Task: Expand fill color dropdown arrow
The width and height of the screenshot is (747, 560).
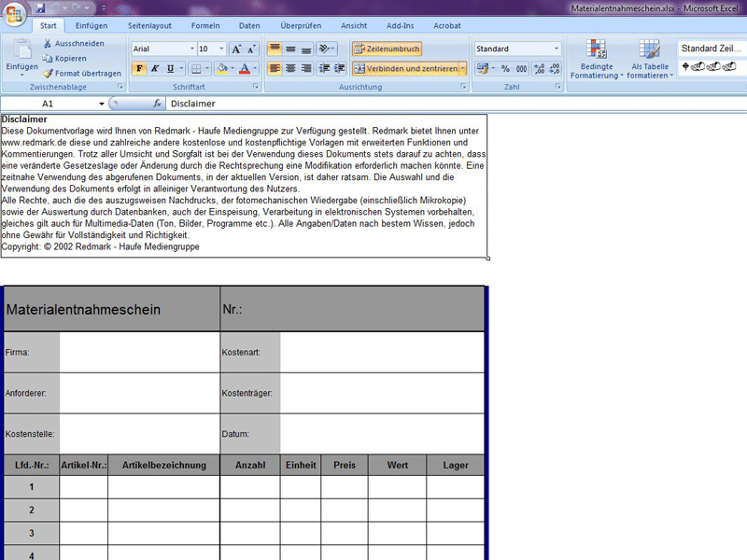Action: [x=233, y=68]
